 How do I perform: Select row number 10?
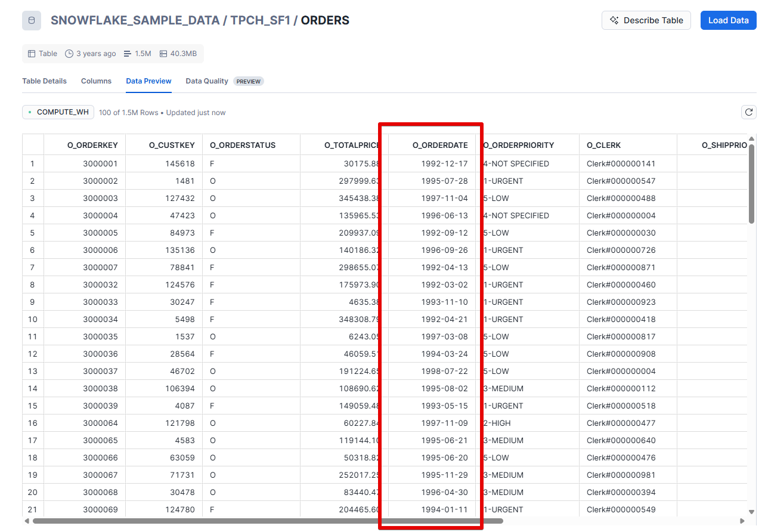(x=33, y=319)
